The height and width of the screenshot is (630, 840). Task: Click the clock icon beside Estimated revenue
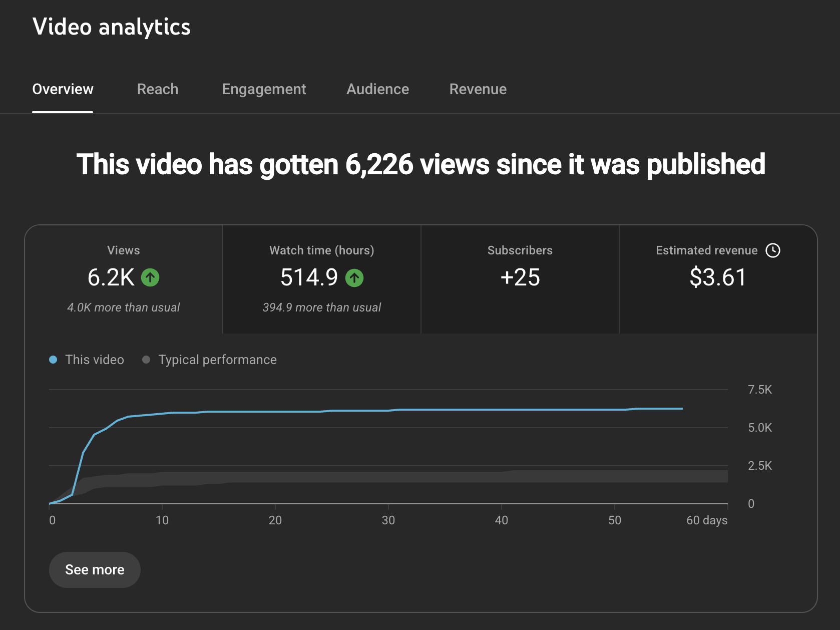773,251
